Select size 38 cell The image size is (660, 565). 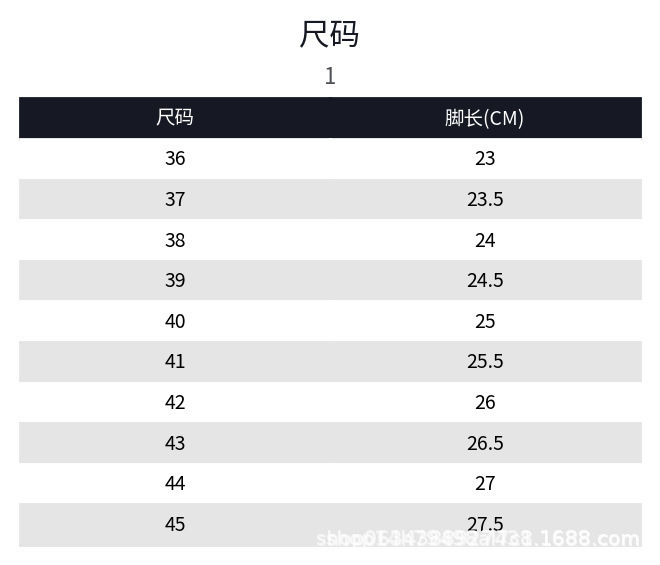pos(175,240)
